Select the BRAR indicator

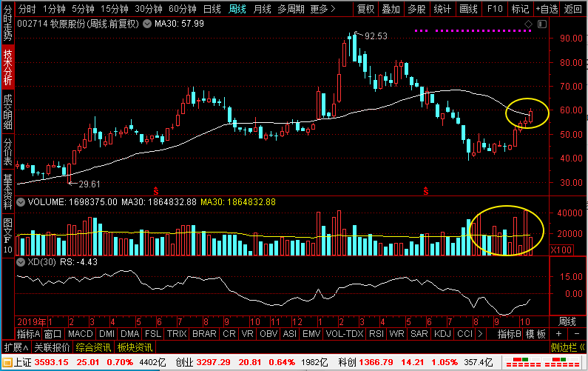pos(204,334)
